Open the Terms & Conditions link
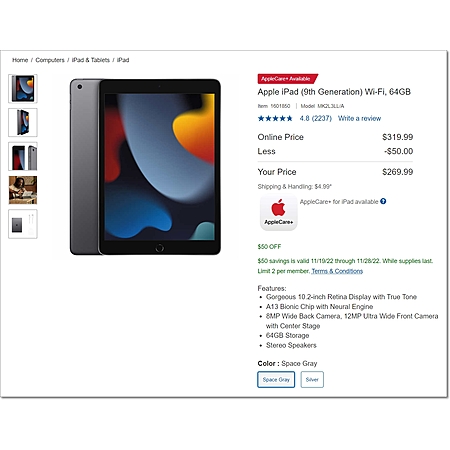The height and width of the screenshot is (450, 450). 337,271
